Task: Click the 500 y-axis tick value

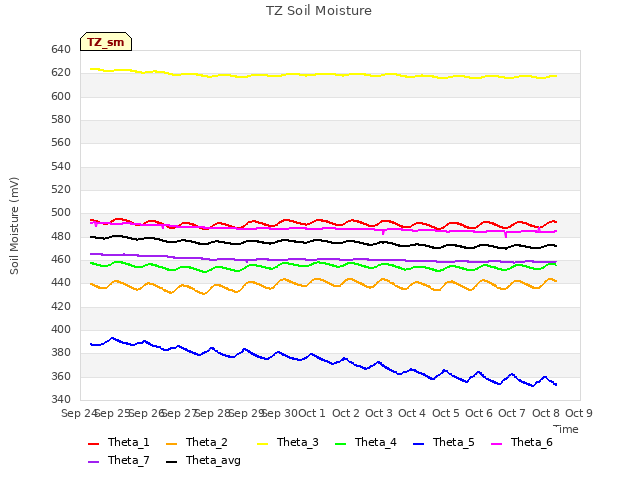Action: tap(61, 213)
